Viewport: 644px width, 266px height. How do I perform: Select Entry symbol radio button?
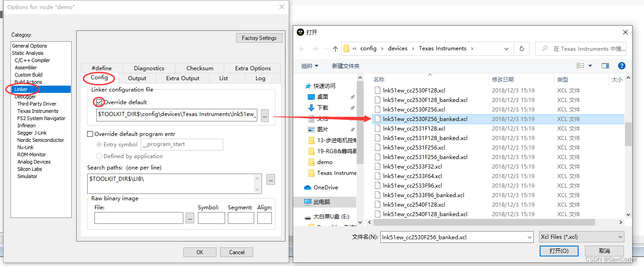(x=99, y=144)
